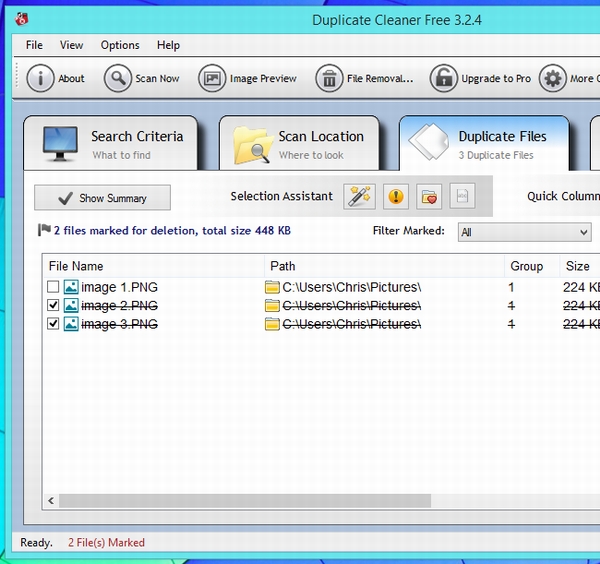Screen dimensions: 600x564
Task: Switch to the Scan Location tab
Action: click(299, 143)
